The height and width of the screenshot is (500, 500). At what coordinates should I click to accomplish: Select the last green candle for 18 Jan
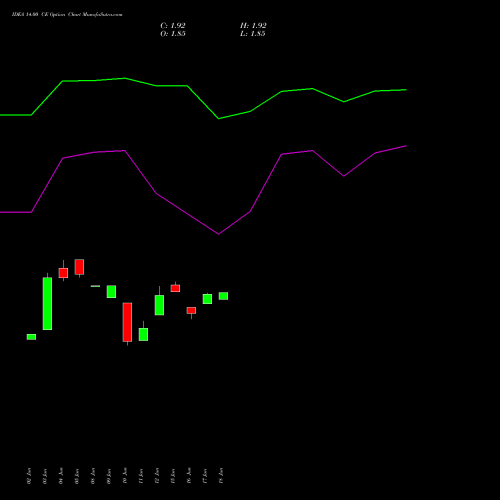pos(223,296)
